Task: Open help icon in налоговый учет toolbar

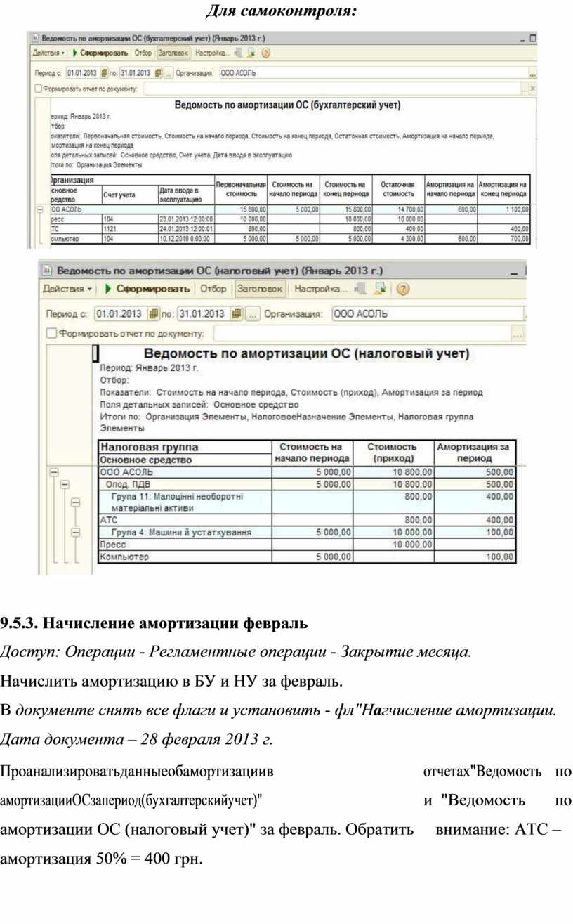Action: pyautogui.click(x=404, y=289)
